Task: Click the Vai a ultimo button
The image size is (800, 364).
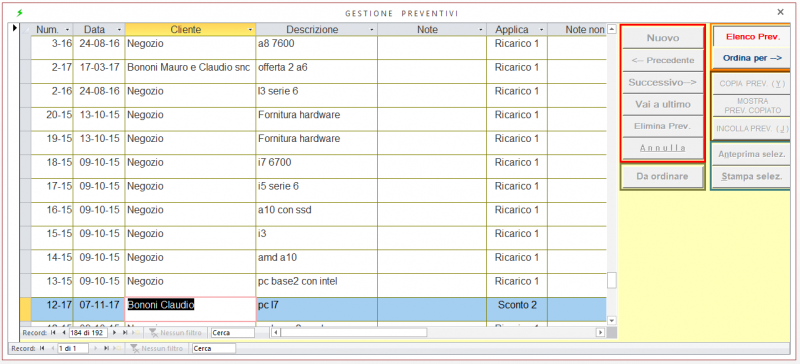Action: 663,104
